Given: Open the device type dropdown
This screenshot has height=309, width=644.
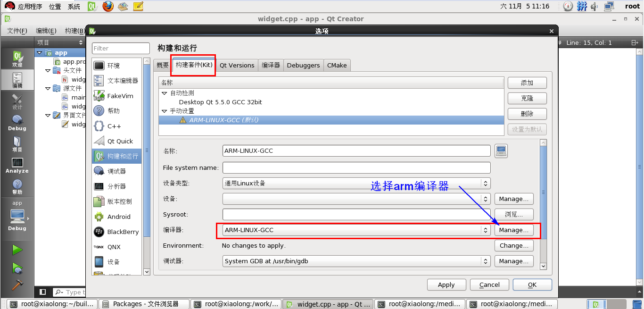Looking at the screenshot, I should pyautogui.click(x=356, y=183).
